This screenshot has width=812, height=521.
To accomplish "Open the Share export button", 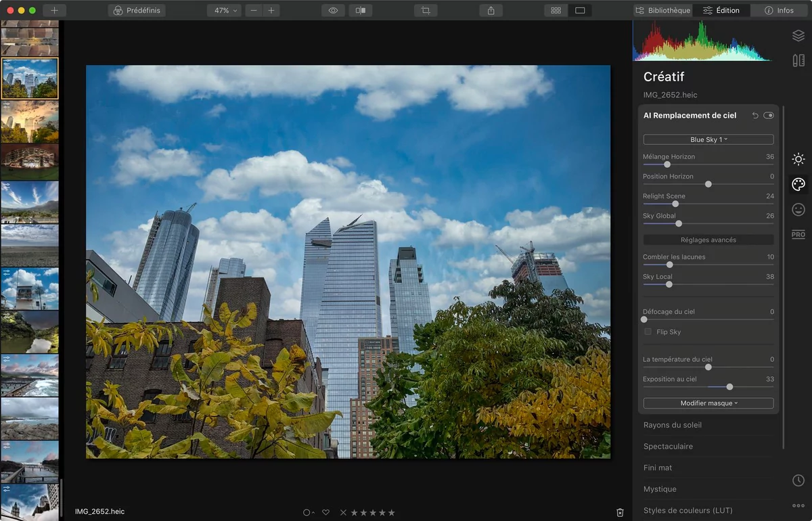I will click(491, 11).
